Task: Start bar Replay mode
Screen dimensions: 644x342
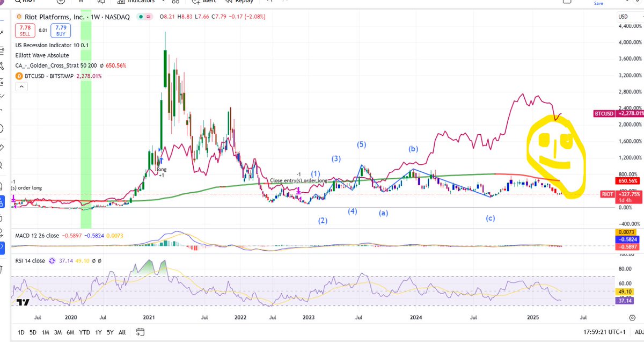Action: (239, 2)
